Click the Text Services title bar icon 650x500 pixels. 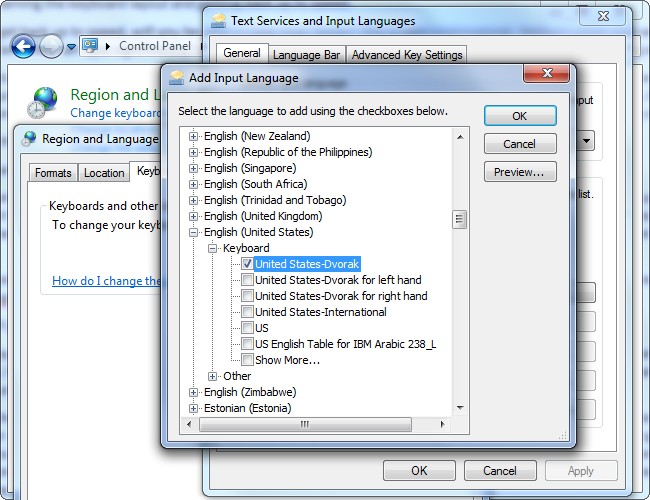218,21
